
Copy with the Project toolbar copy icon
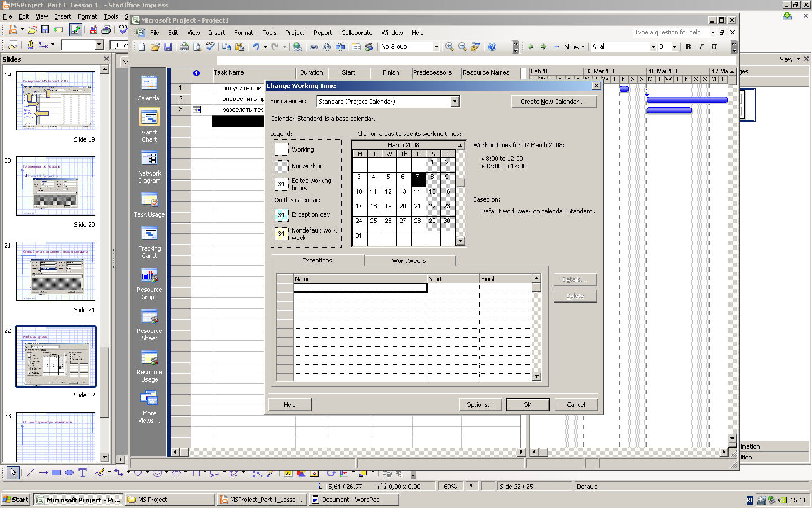[226, 47]
